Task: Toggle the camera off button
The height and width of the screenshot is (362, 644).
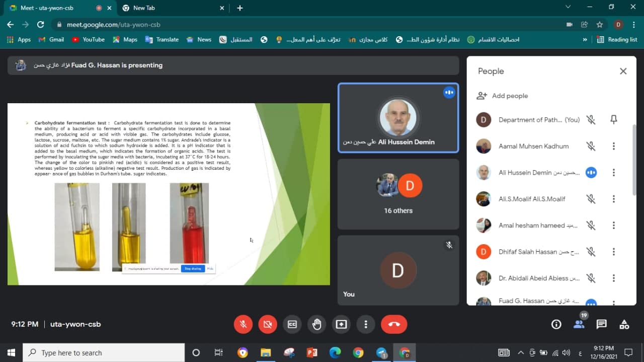Action: point(268,324)
